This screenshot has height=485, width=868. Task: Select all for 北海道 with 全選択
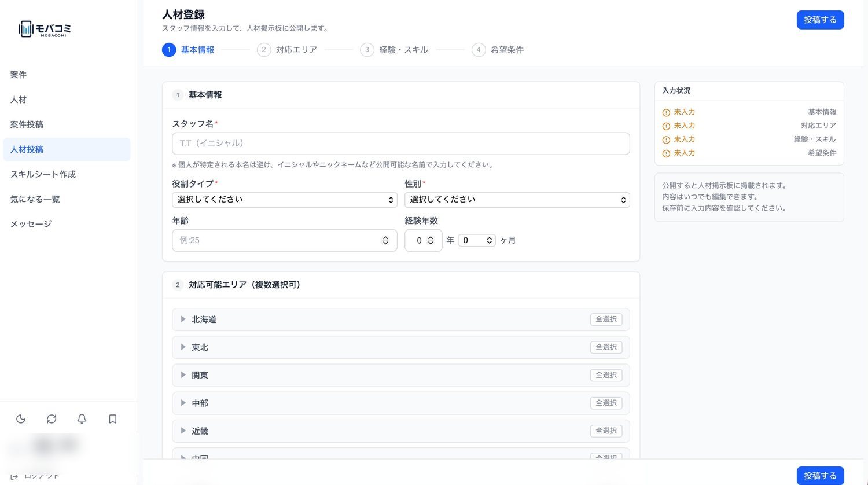tap(606, 319)
